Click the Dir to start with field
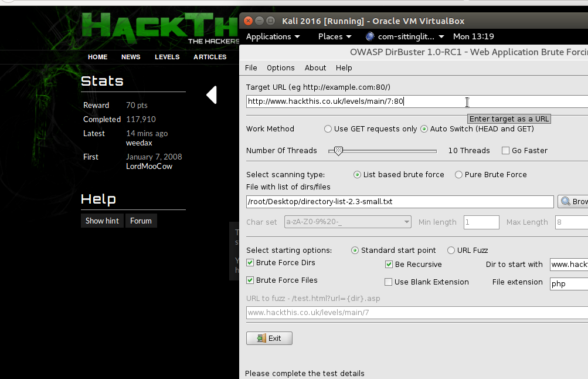Viewport: 588px width, 379px height. point(569,265)
